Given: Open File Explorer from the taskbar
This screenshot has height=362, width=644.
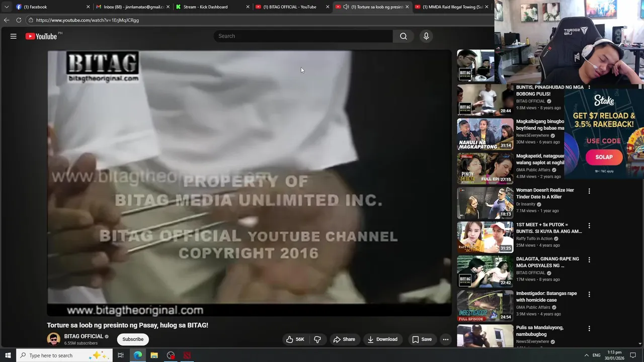Looking at the screenshot, I should coord(154,355).
